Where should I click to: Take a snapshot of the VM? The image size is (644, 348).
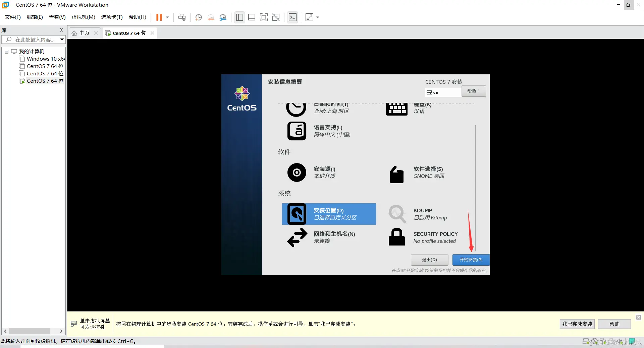(x=199, y=17)
